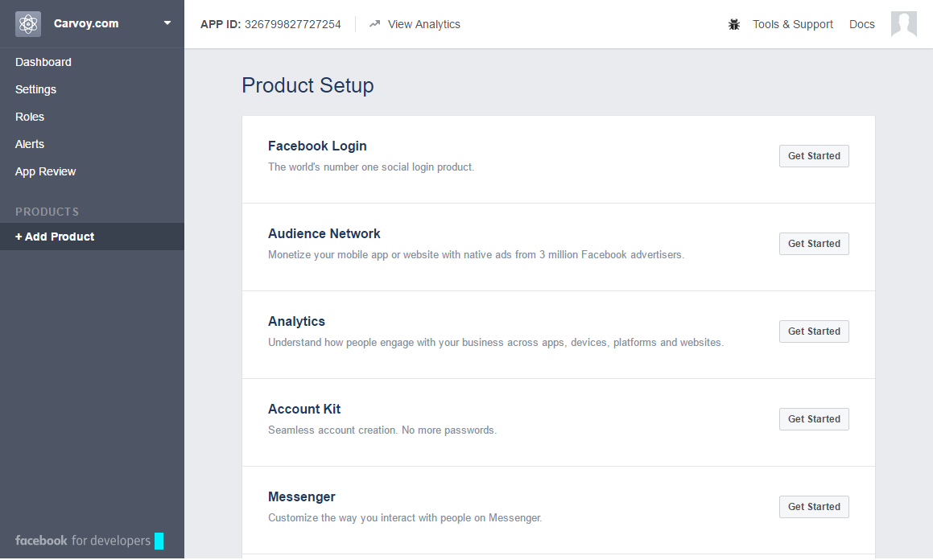Open the Alerts section
The image size is (933, 560).
click(29, 144)
